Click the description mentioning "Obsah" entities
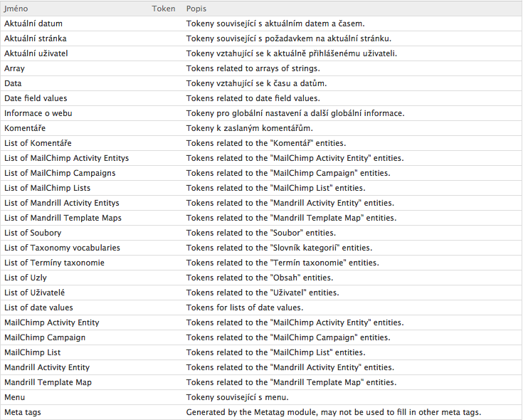The height and width of the screenshot is (420, 523). pos(260,278)
